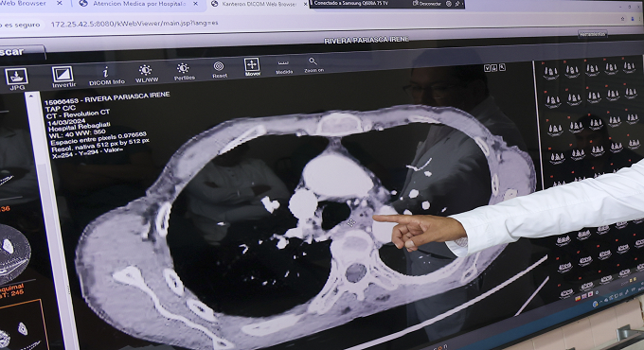Viewport: 644px width, 350px height.
Task: Switch to the Kanteron DICOM Web Browser tab
Action: [259, 4]
